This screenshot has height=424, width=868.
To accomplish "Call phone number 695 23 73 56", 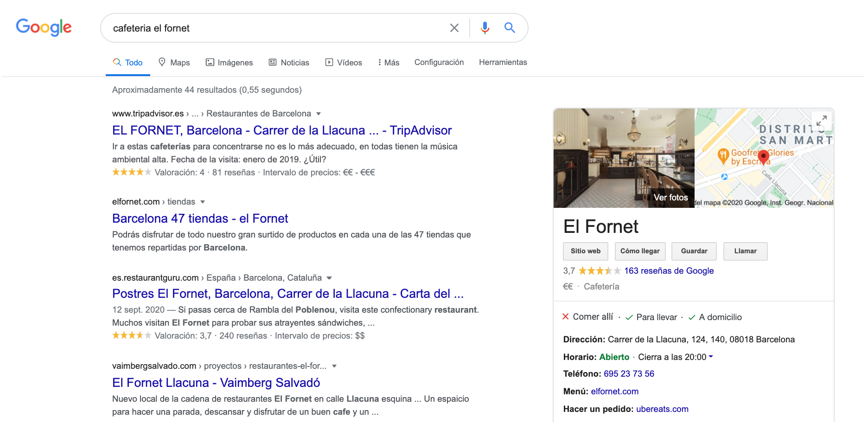I will (629, 374).
